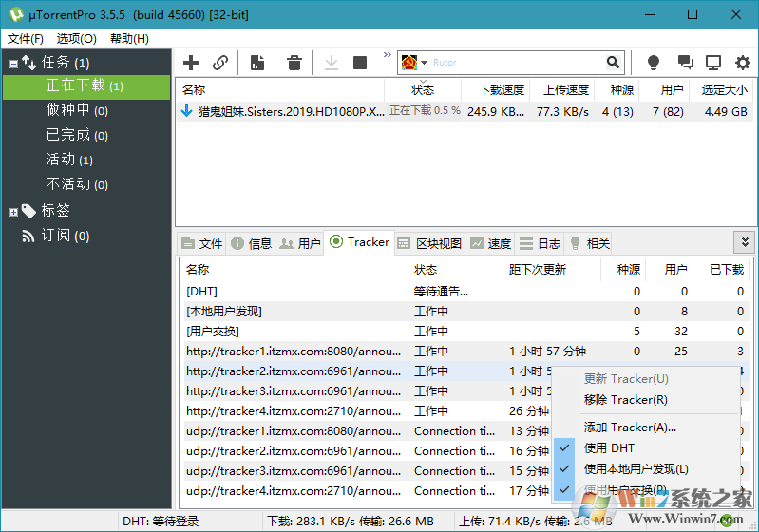Sort trackers by 已下载 column header
This screenshot has width=759, height=532.
722,270
